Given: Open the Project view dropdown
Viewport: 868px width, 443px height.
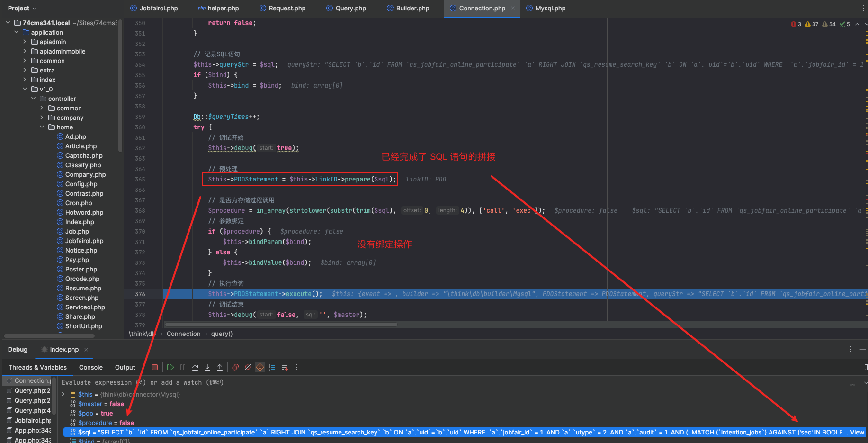Looking at the screenshot, I should click(x=22, y=8).
